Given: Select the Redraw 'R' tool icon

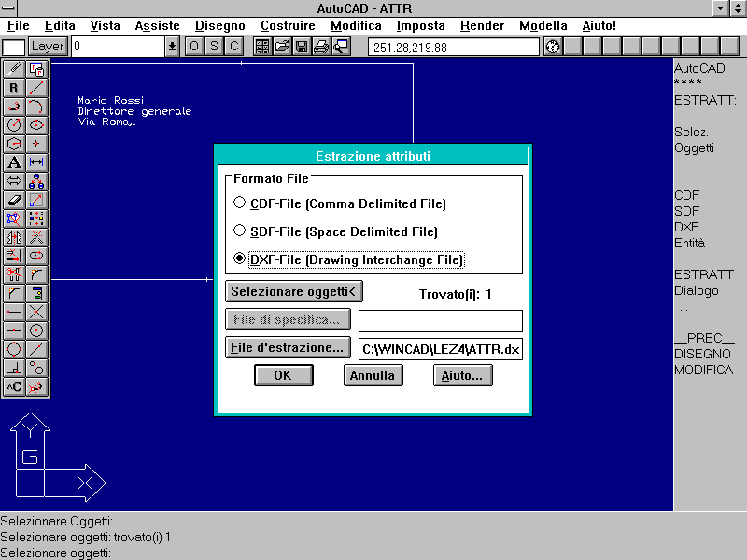Looking at the screenshot, I should [14, 88].
